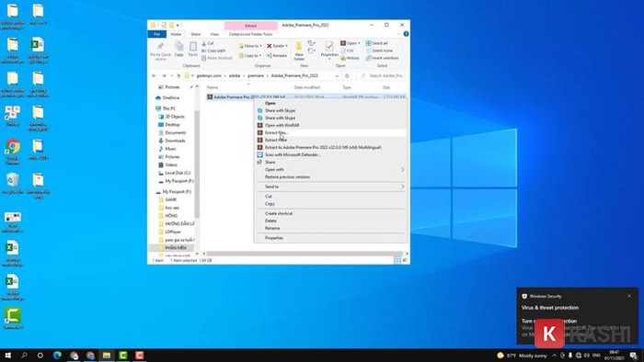Open the Compressed Folder Tools tab

(x=250, y=34)
